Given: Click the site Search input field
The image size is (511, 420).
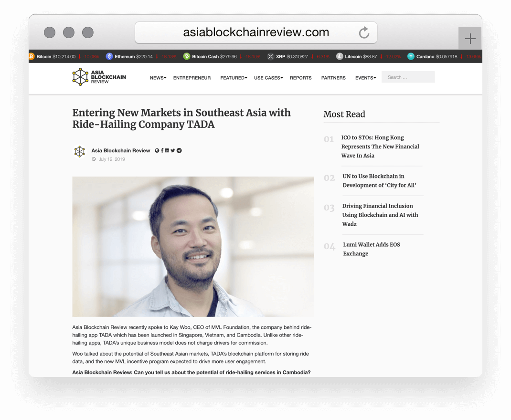Looking at the screenshot, I should [x=408, y=77].
